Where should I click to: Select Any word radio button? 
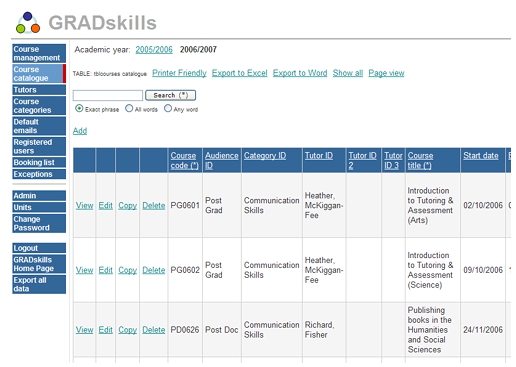[x=168, y=108]
